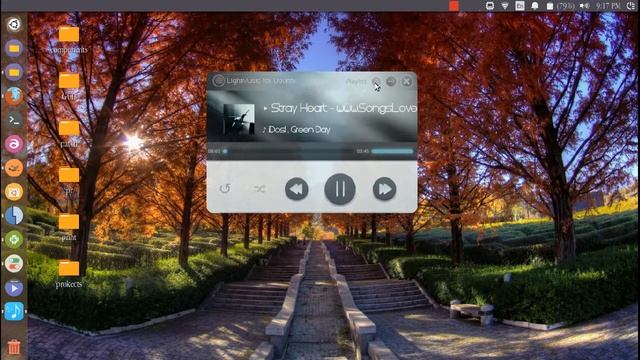
Task: Open the green circular updater icon in the dock
Action: click(x=14, y=240)
